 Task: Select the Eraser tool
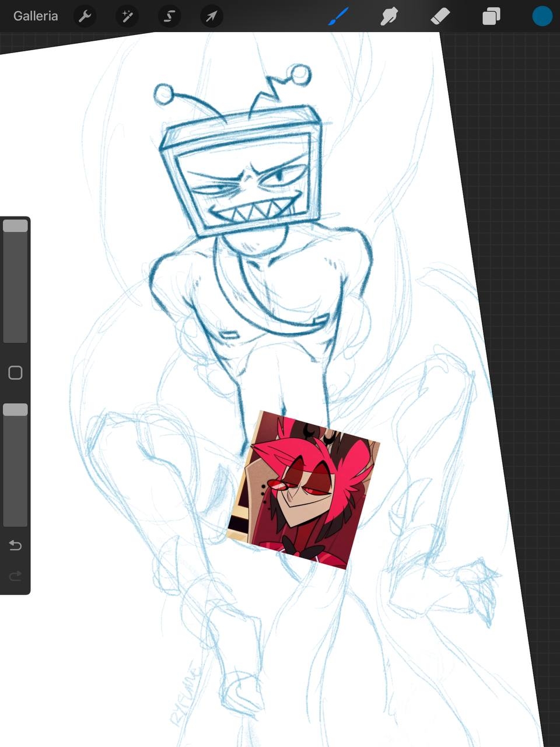(x=440, y=16)
